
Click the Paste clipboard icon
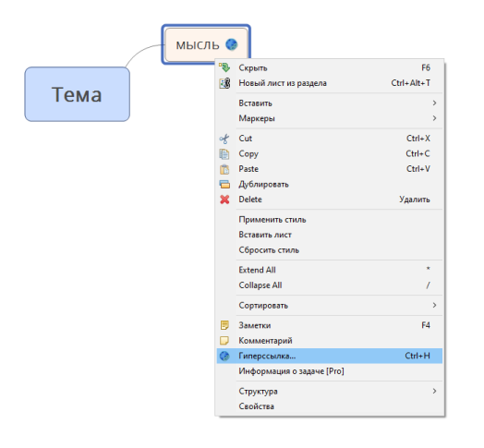coord(224,169)
